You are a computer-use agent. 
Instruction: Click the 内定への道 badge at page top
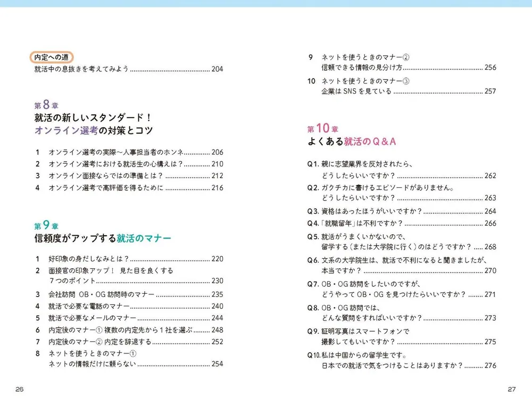pyautogui.click(x=52, y=56)
